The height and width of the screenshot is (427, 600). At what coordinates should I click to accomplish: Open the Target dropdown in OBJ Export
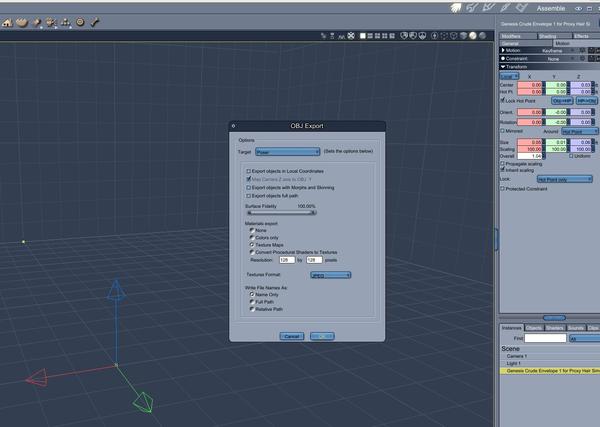pos(287,152)
